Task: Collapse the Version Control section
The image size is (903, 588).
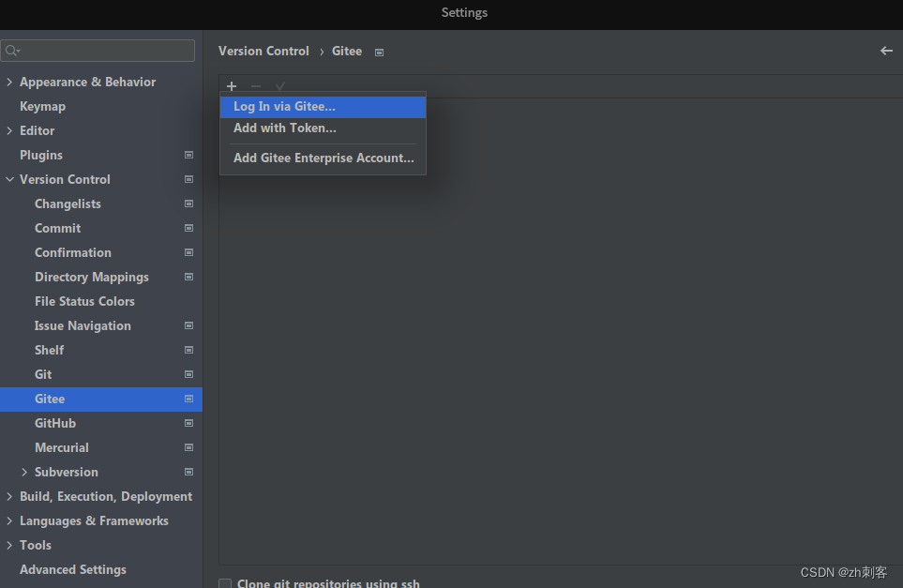Action: coord(9,179)
